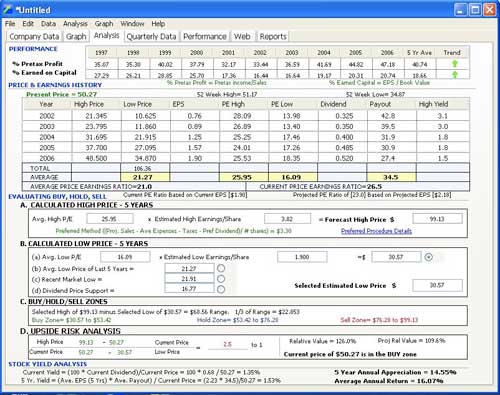The height and width of the screenshot is (395, 500).
Task: Open the Data menu
Action: click(48, 24)
